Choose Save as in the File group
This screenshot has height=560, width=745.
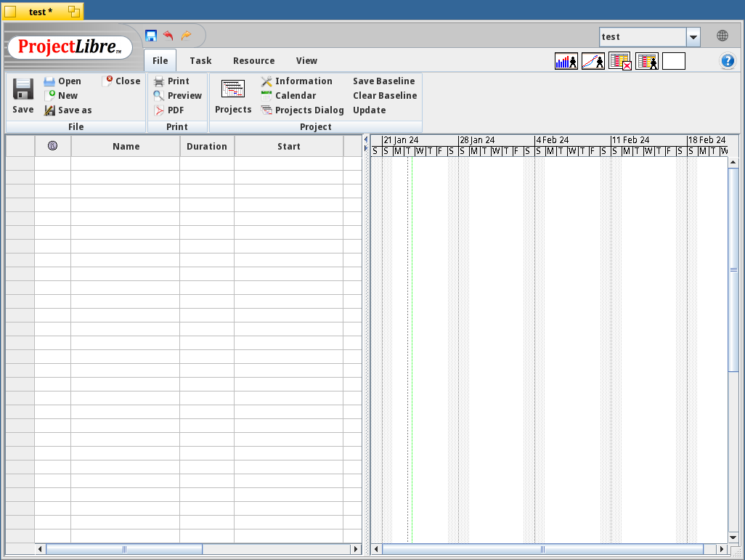point(68,110)
